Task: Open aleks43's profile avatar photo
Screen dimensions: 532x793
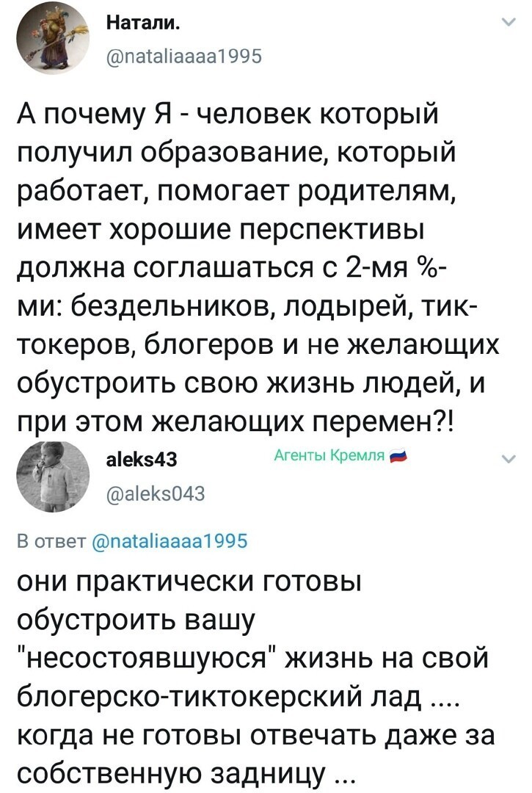Action: [53, 477]
